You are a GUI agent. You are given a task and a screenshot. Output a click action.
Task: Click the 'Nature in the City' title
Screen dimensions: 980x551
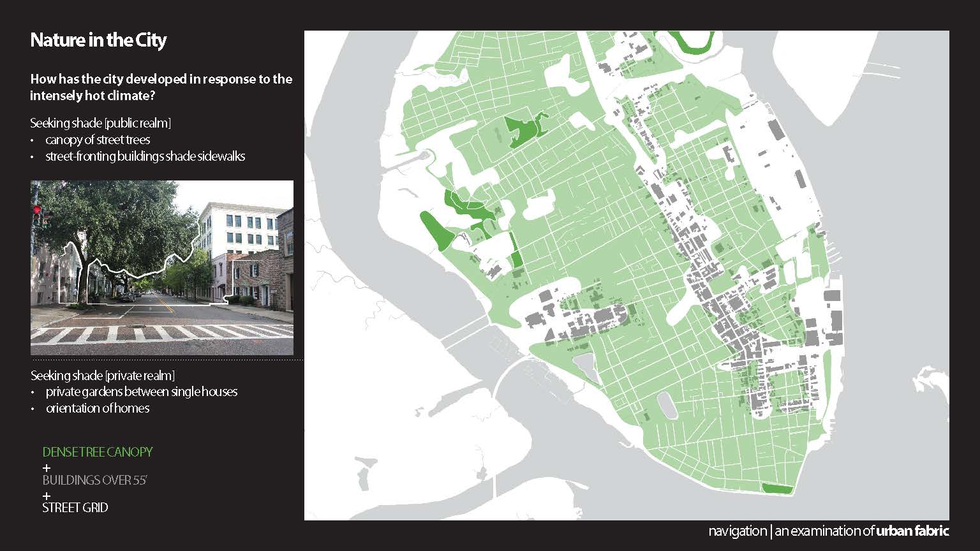(x=98, y=40)
